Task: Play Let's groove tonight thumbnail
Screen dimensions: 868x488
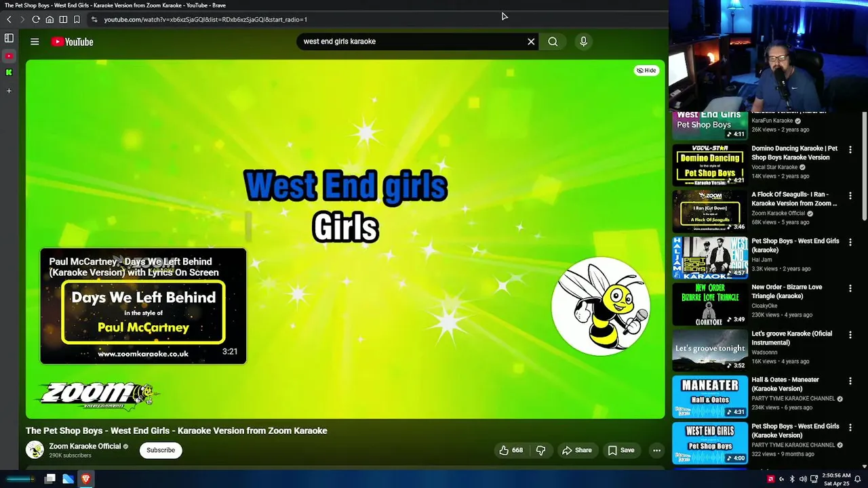Action: [x=710, y=350]
